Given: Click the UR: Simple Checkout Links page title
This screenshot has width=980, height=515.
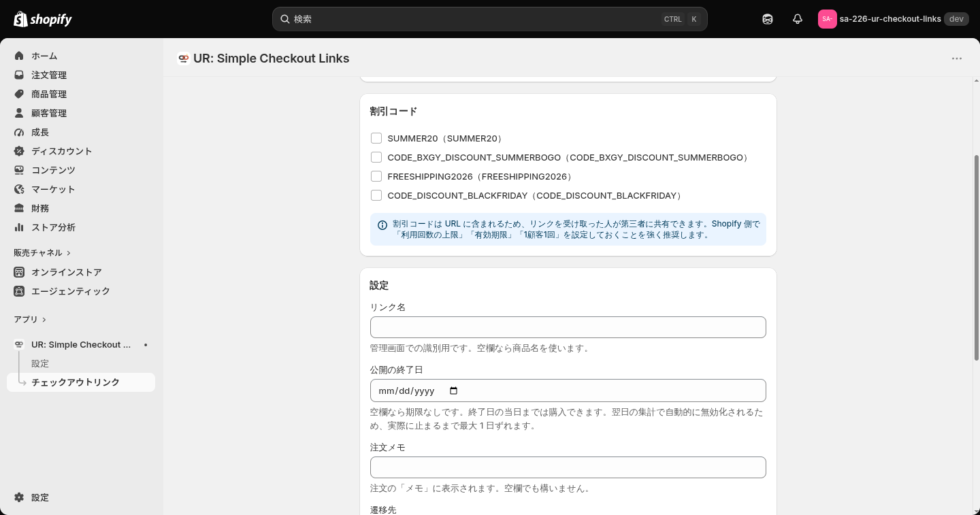Looking at the screenshot, I should tap(271, 59).
